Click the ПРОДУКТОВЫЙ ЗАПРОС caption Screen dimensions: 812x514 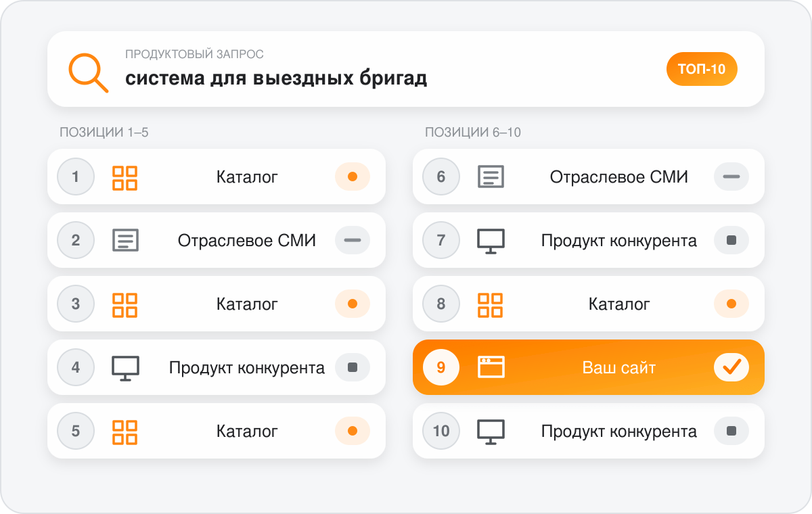pos(194,53)
